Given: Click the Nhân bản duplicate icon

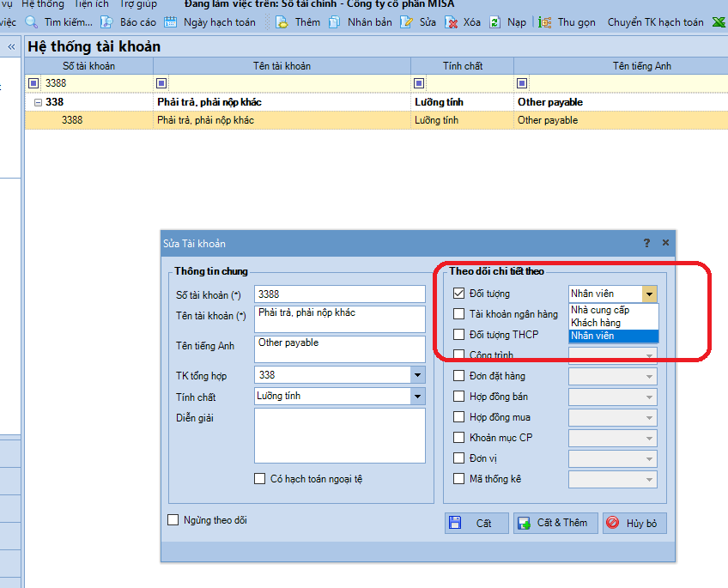Looking at the screenshot, I should pyautogui.click(x=334, y=21).
